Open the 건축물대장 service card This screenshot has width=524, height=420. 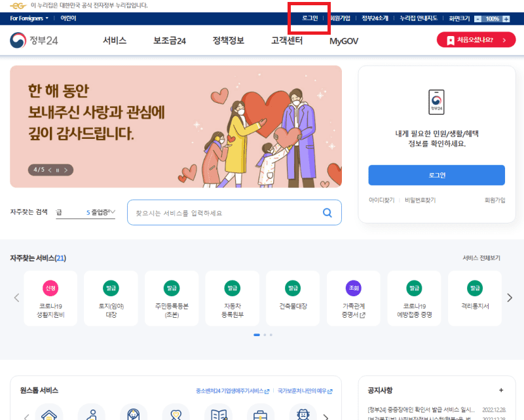coord(293,298)
